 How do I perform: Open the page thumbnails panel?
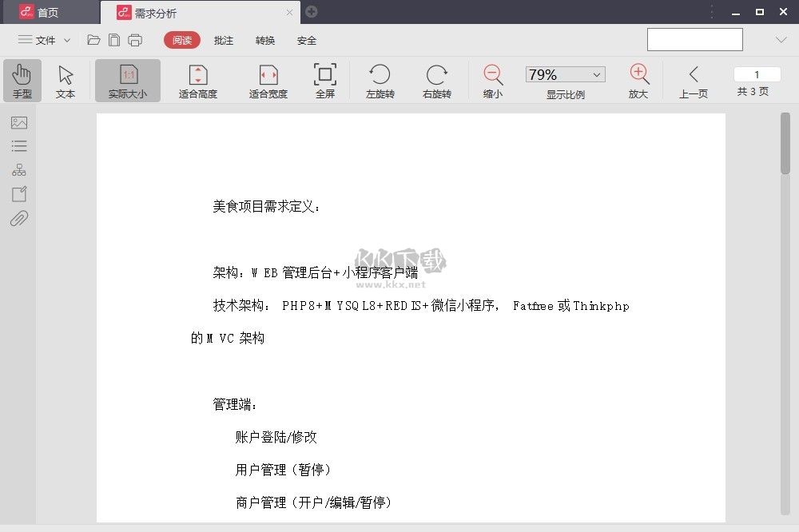pyautogui.click(x=19, y=122)
